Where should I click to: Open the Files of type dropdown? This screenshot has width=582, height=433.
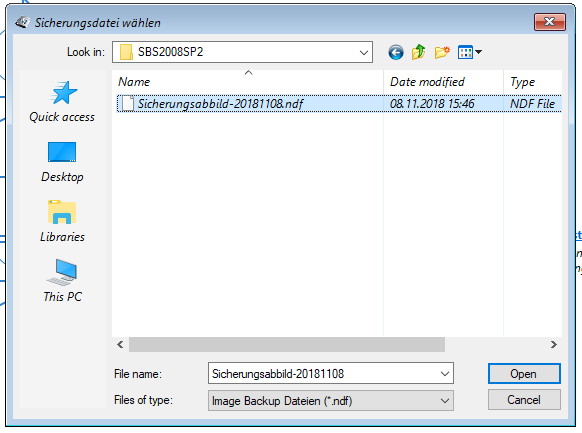(x=330, y=401)
